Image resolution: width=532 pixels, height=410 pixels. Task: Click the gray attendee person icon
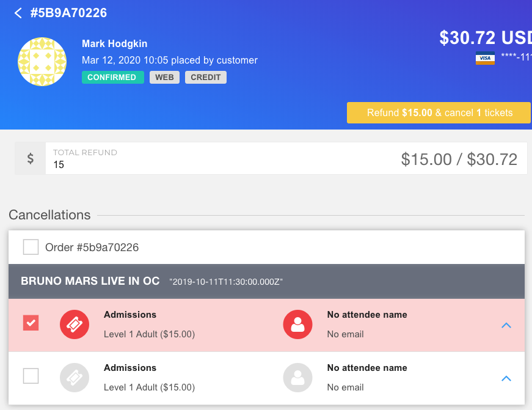[297, 378]
